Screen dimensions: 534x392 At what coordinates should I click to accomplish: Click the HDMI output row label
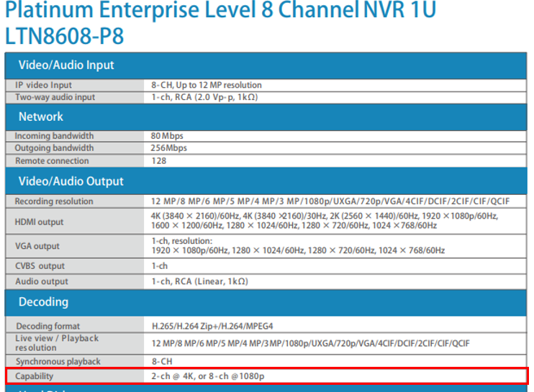click(x=39, y=222)
